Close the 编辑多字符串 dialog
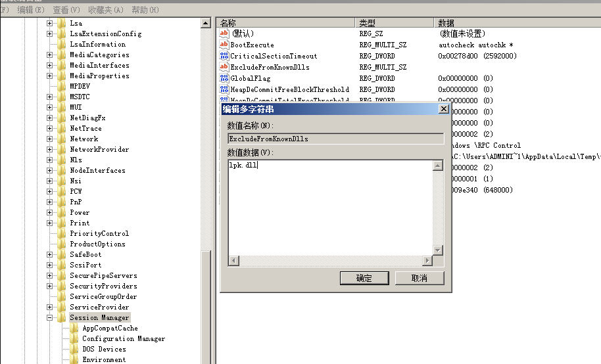 point(443,109)
